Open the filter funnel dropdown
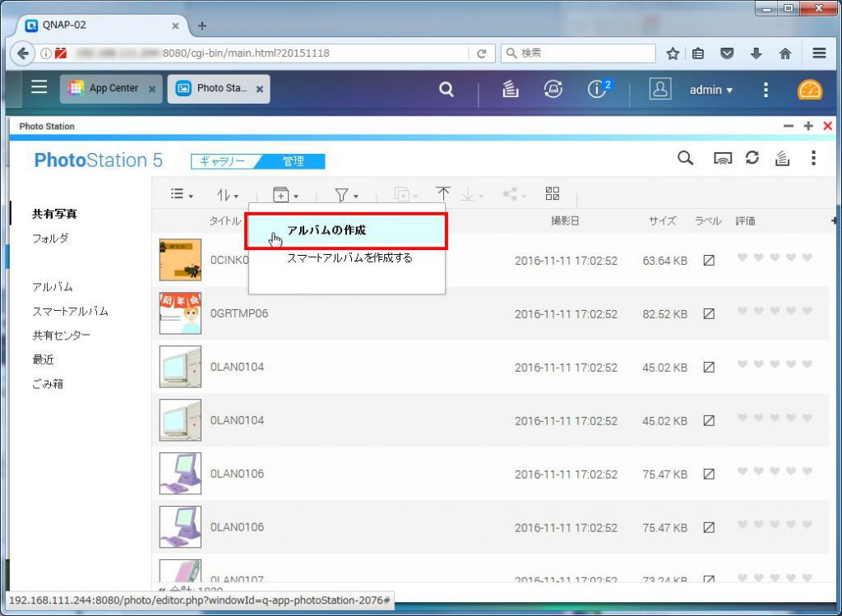Screen dimensions: 842x616 (x=346, y=195)
